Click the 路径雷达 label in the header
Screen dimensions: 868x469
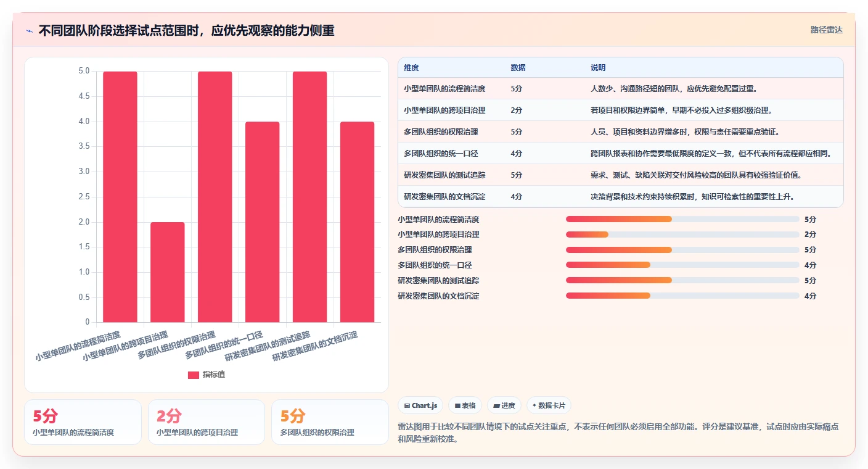click(826, 30)
